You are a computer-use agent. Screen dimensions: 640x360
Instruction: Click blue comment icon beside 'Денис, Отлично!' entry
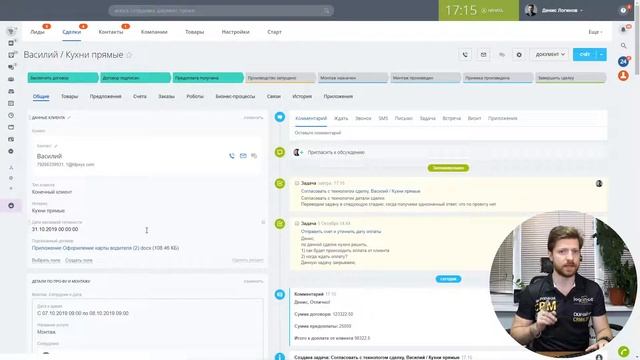tap(280, 294)
